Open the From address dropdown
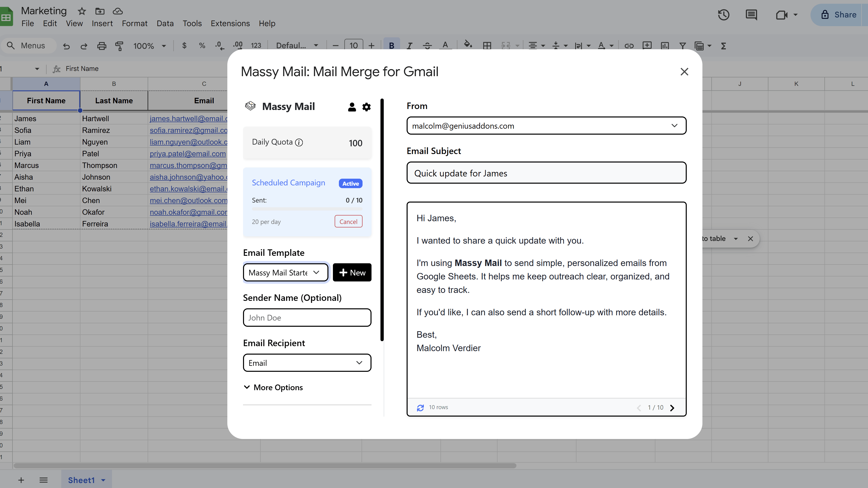The width and height of the screenshot is (868, 488). coord(675,125)
